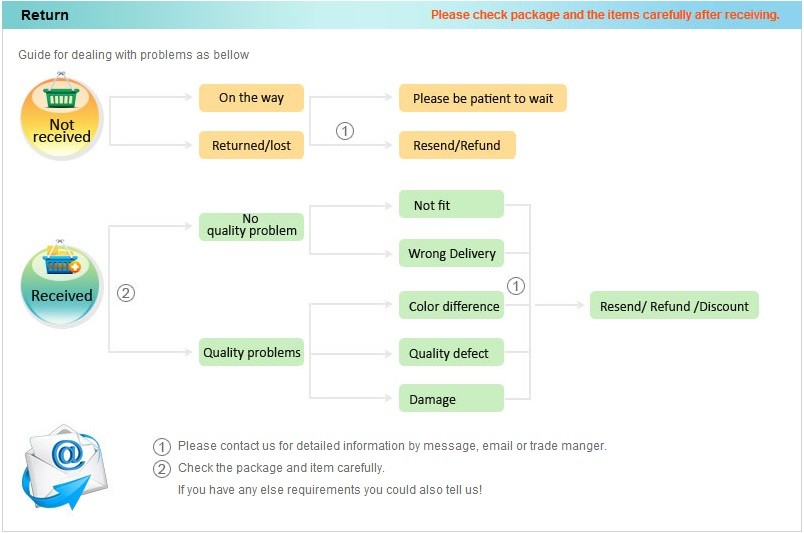Choose the Quality problems box
Image resolution: width=804 pixels, height=533 pixels.
coord(251,352)
